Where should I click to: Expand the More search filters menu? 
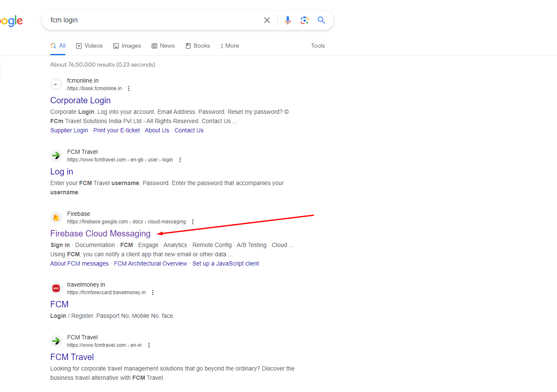point(230,46)
